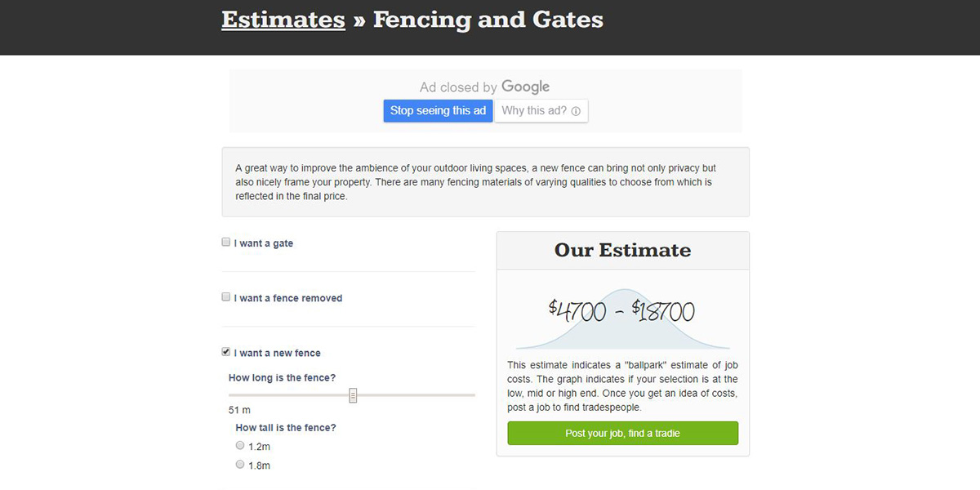Tick the 'I want a fence removed' checkbox

[226, 297]
